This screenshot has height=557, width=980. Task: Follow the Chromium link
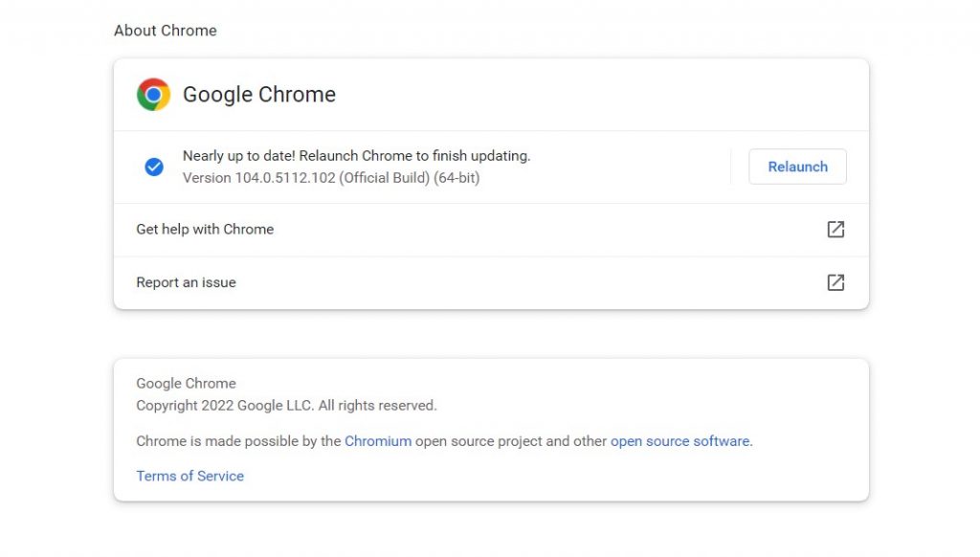378,441
